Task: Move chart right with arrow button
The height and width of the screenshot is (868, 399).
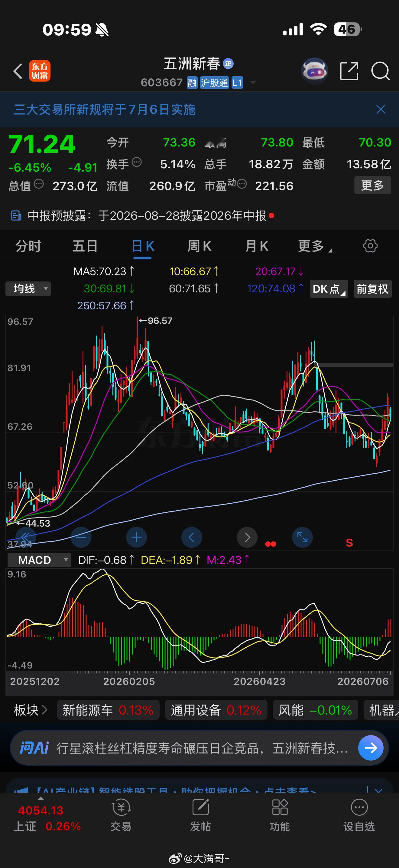Action: [247, 538]
